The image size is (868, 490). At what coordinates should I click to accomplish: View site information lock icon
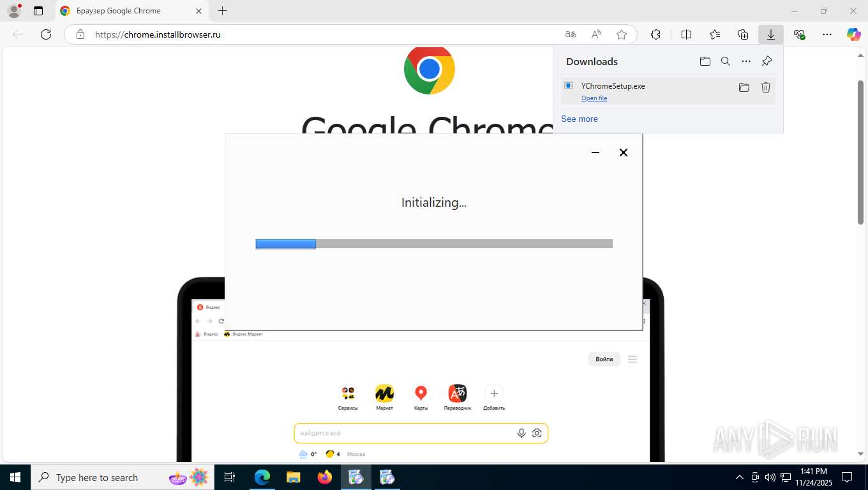click(x=80, y=34)
